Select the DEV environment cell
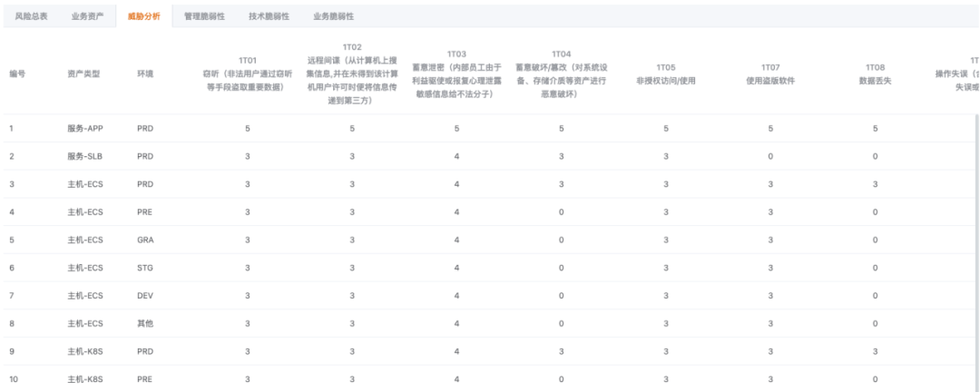 click(x=145, y=296)
